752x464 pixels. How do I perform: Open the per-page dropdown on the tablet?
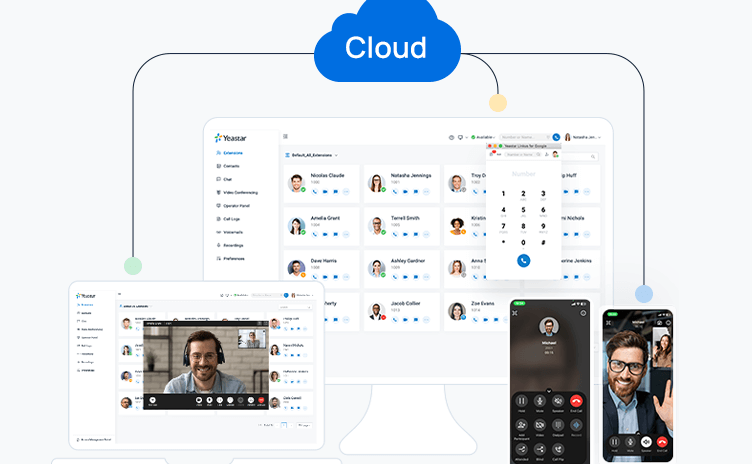click(x=305, y=425)
